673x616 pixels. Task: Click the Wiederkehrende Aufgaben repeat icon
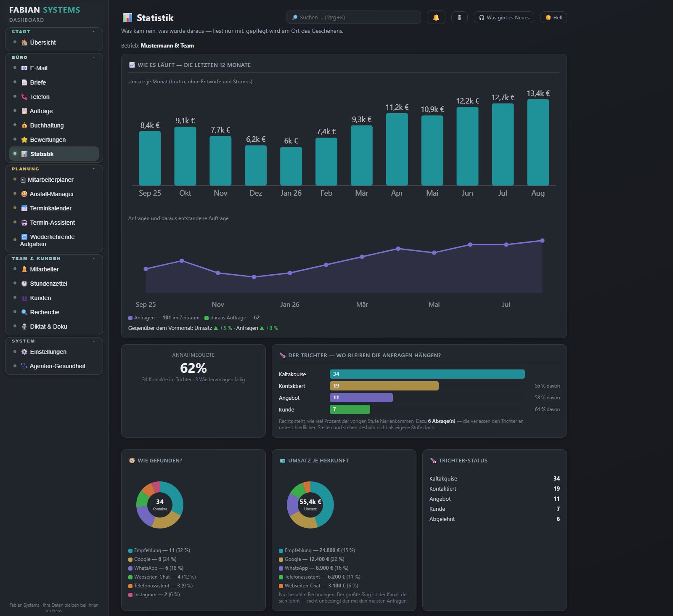[x=24, y=237]
